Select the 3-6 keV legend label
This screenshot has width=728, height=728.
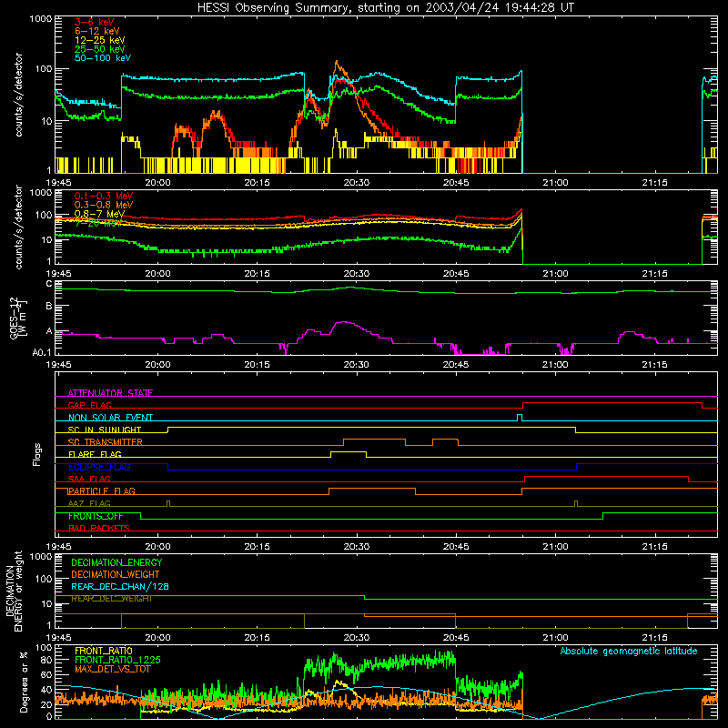pyautogui.click(x=95, y=22)
